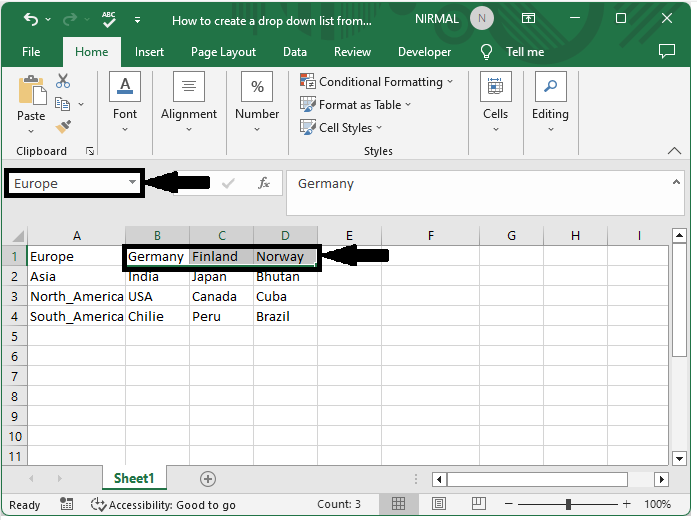The height and width of the screenshot is (520, 697).
Task: Expand the formula bar chevron
Action: (x=676, y=182)
